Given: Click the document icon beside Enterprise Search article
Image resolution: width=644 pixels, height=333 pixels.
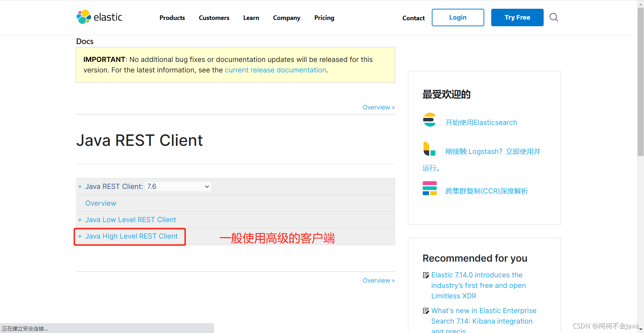Looking at the screenshot, I should tap(426, 311).
